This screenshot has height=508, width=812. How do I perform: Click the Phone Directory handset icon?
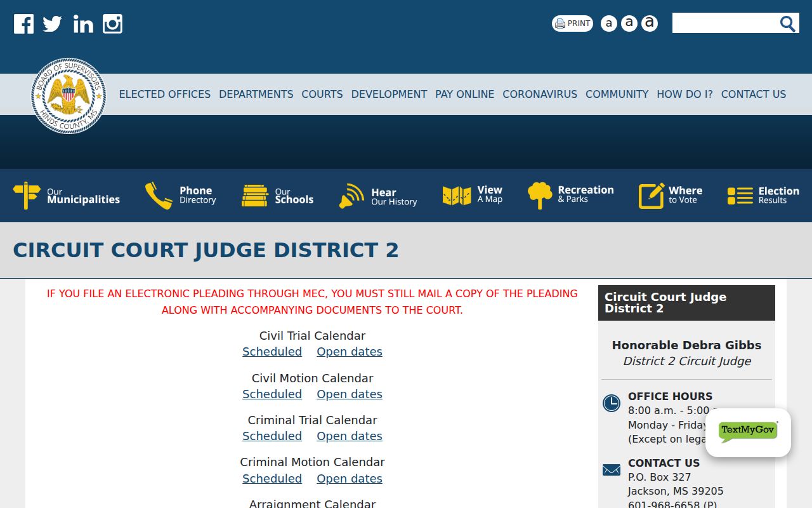tap(159, 196)
